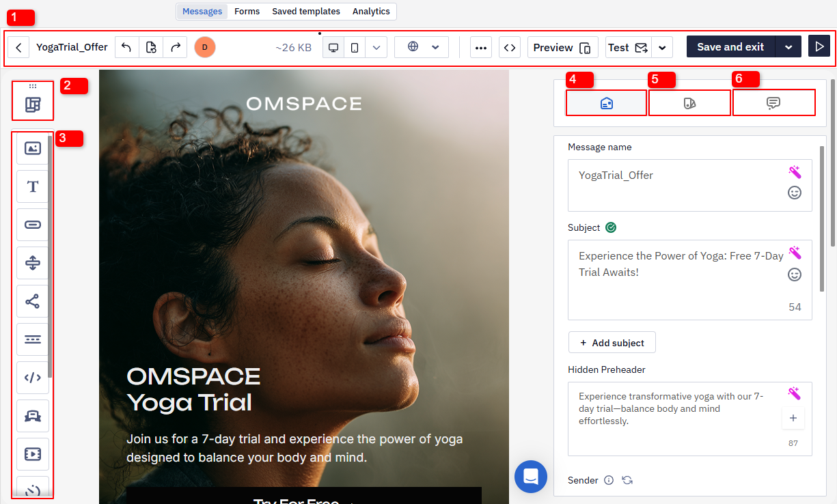Select the Social share block

[33, 301]
